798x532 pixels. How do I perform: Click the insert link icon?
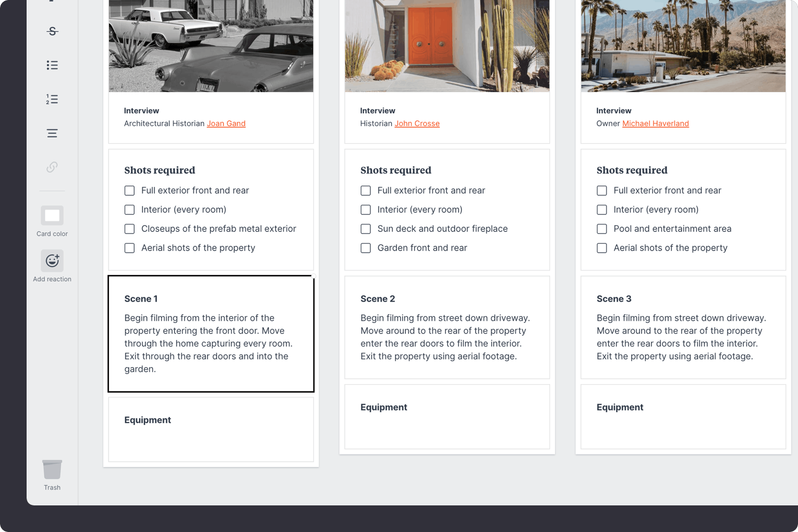click(x=52, y=167)
